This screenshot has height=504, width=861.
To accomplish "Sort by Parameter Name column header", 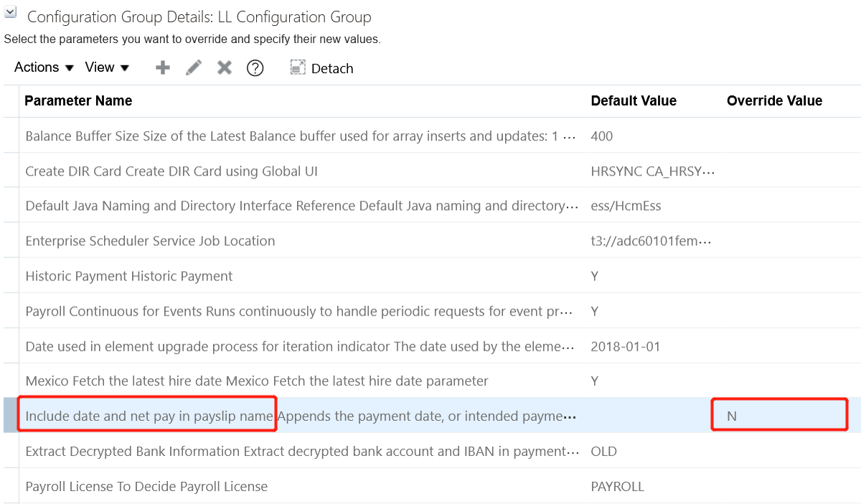I will 78,101.
